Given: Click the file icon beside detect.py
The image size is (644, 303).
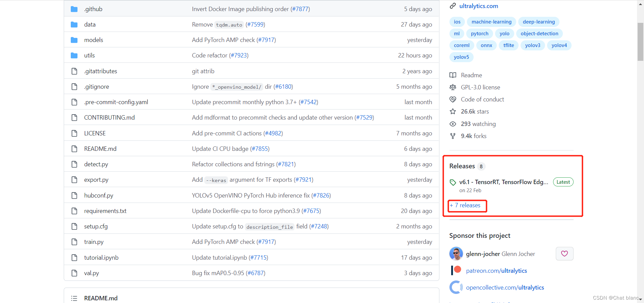Looking at the screenshot, I should 74,164.
